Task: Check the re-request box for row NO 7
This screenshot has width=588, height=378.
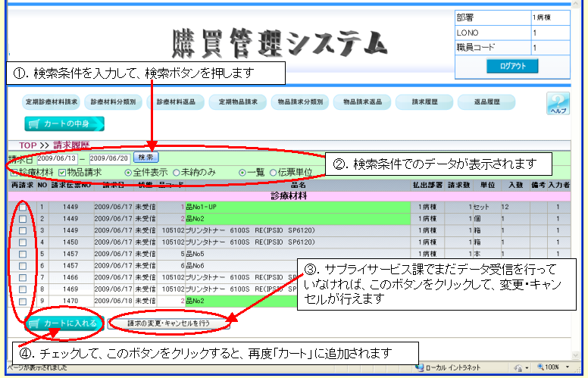Action: [x=23, y=277]
